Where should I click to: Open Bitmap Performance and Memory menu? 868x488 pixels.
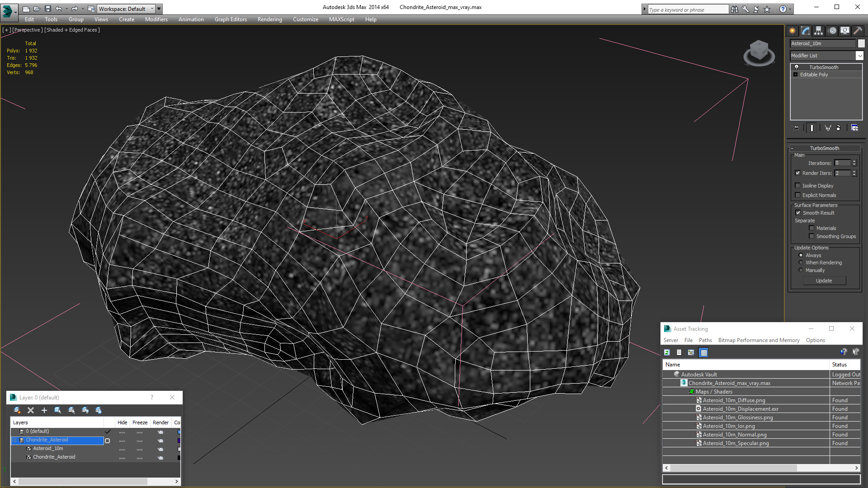pos(759,340)
